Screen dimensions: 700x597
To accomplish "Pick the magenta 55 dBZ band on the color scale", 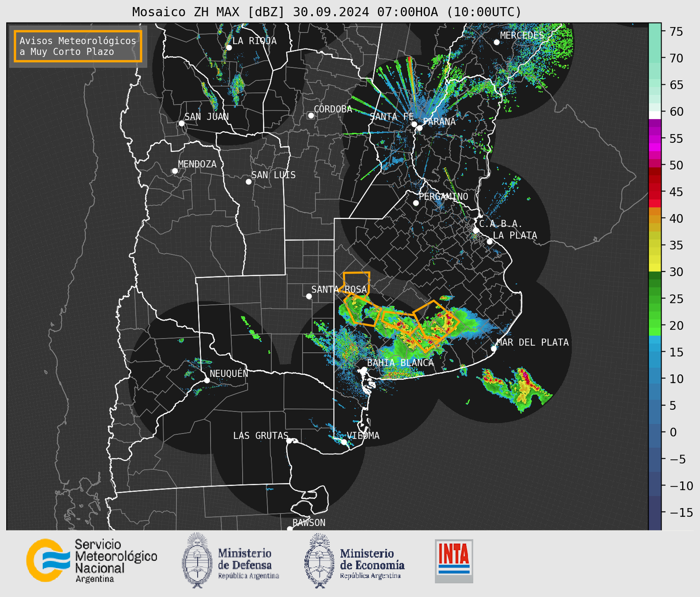I will point(655,139).
